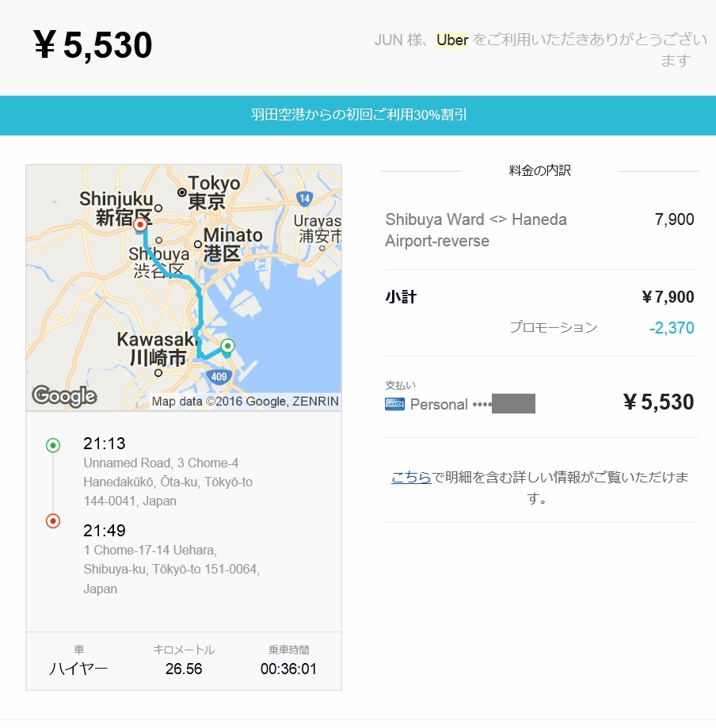Click the highlighted Uber word in the greeting

coord(452,40)
